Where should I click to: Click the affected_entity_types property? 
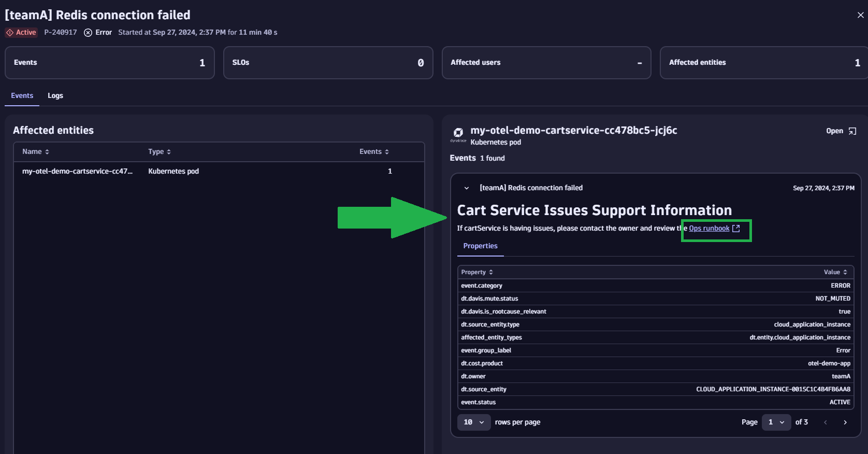click(x=491, y=337)
